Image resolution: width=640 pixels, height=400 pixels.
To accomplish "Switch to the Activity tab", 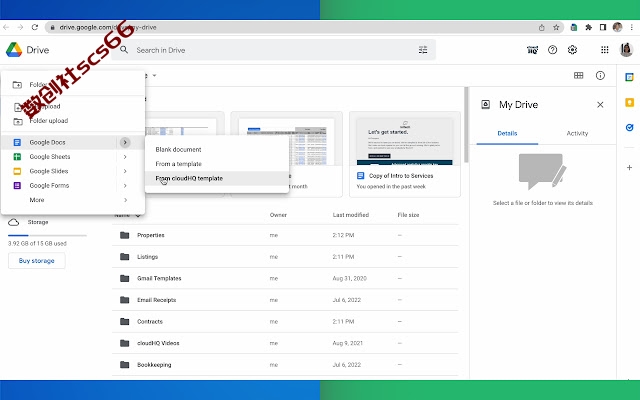I will point(577,133).
